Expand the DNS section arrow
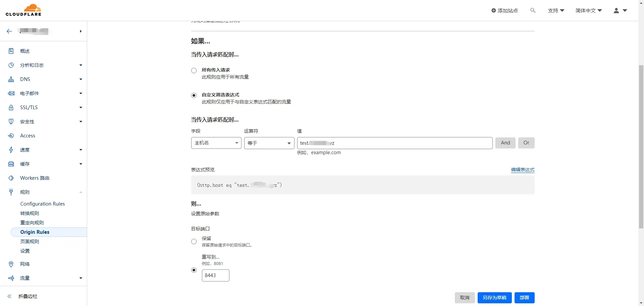Screen dimensions: 644x306 (x=81, y=79)
